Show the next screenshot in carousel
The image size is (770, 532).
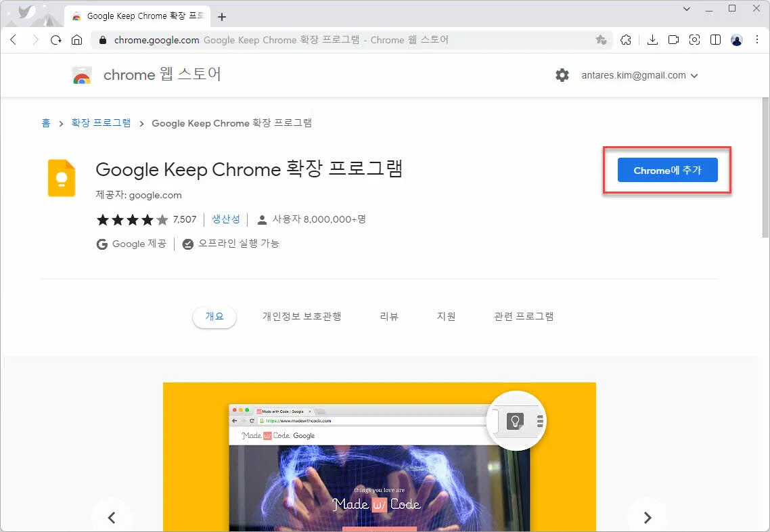point(648,517)
